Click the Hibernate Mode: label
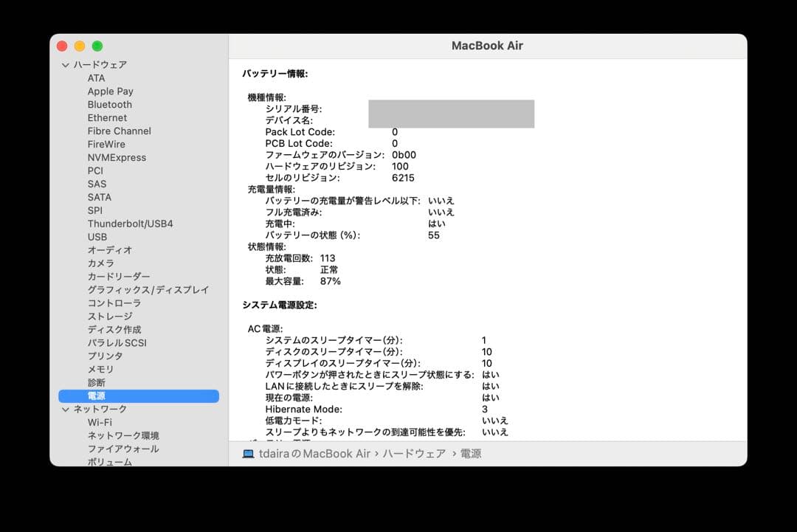797x532 pixels. tap(304, 409)
